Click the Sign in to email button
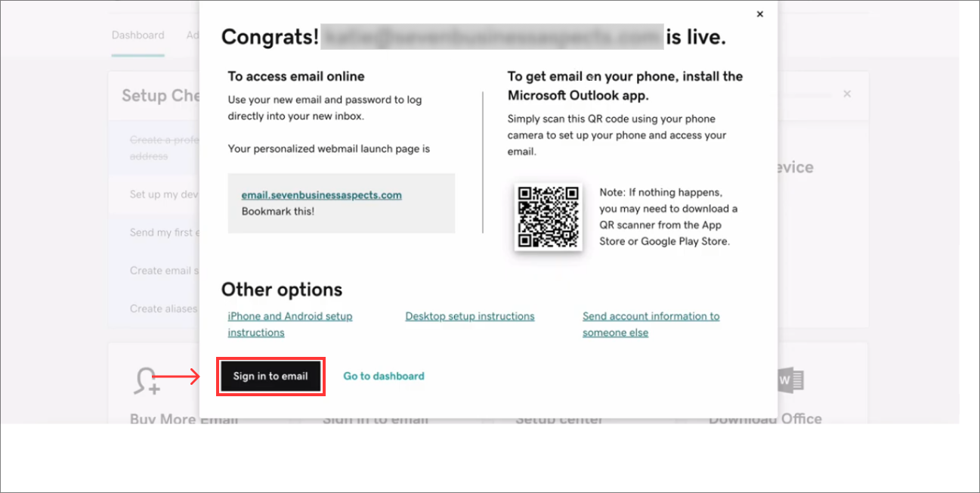 (271, 376)
